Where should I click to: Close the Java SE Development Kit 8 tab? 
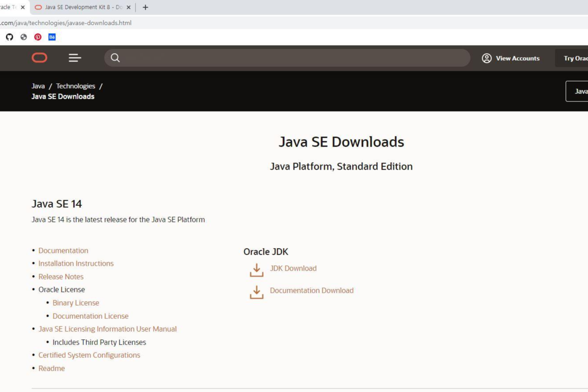tap(128, 8)
